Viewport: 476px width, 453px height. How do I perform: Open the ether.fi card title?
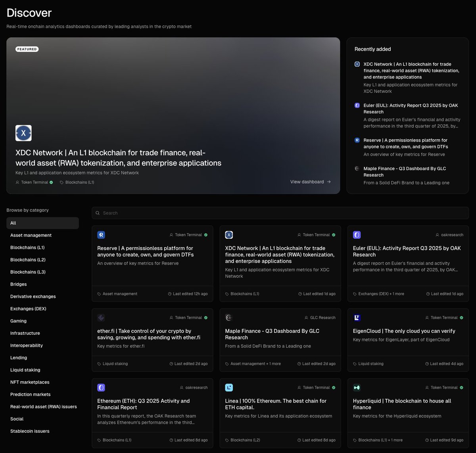point(149,334)
